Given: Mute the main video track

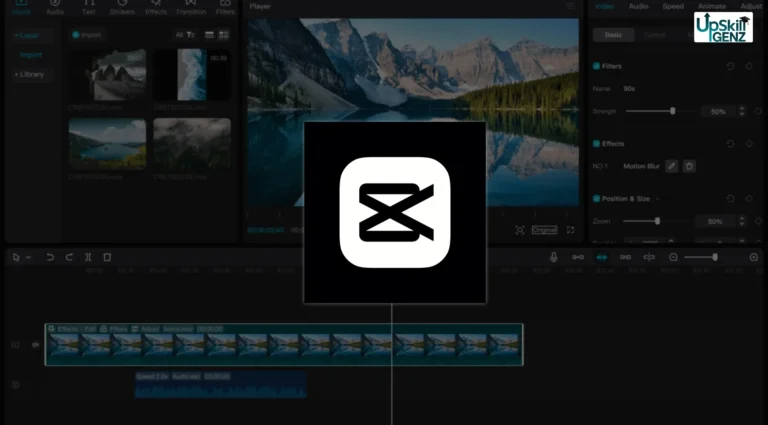Looking at the screenshot, I should [x=35, y=345].
